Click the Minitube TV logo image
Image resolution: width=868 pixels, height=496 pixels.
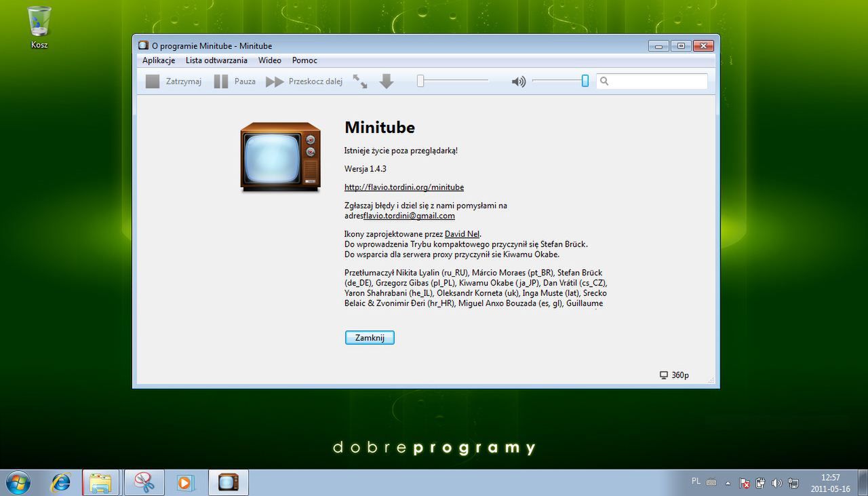tap(281, 157)
